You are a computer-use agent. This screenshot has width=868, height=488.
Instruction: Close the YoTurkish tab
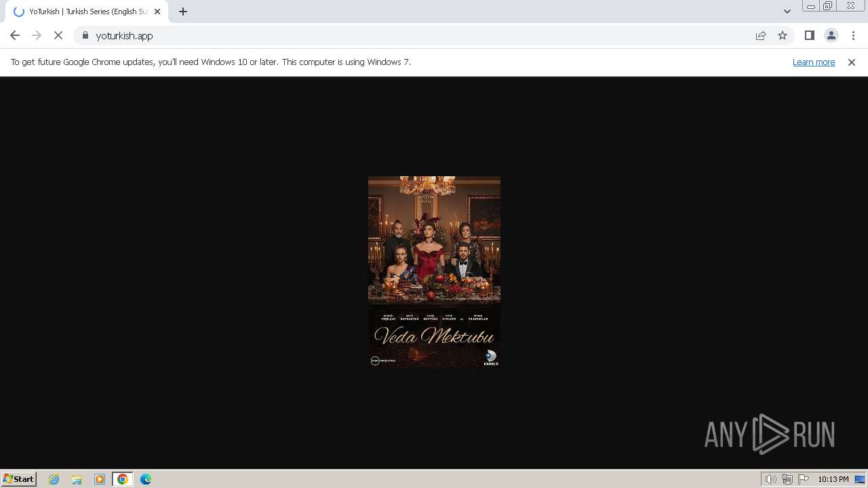pyautogui.click(x=157, y=12)
